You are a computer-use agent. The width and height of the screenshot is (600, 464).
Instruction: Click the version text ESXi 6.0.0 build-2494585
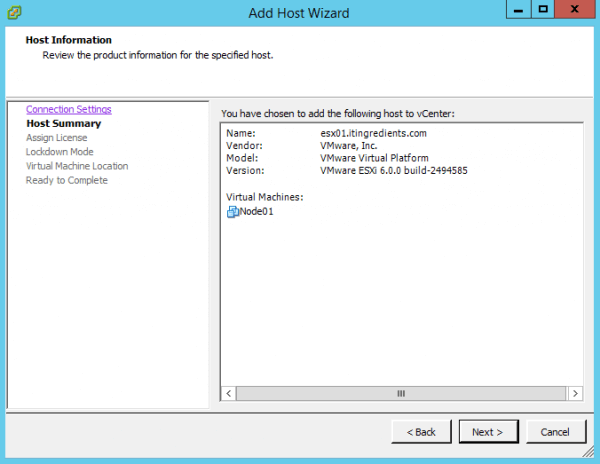[413, 171]
